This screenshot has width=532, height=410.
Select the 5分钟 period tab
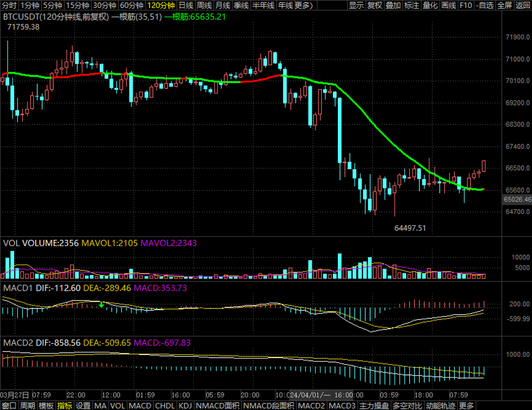(53, 5)
